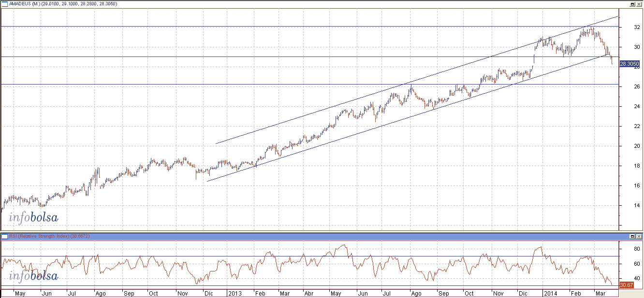The width and height of the screenshot is (644, 298).
Task: Select the upper channel trend line
Action: click(x=416, y=80)
